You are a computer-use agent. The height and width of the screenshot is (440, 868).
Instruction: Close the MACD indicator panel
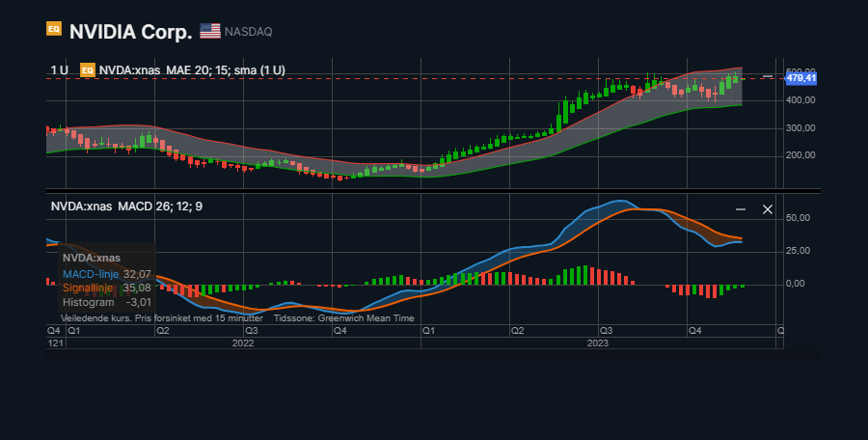[x=768, y=209]
